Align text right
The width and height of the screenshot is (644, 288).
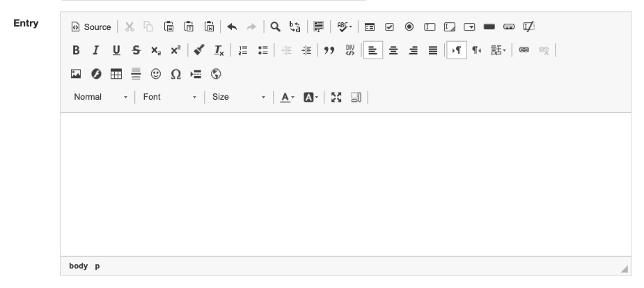pos(413,50)
